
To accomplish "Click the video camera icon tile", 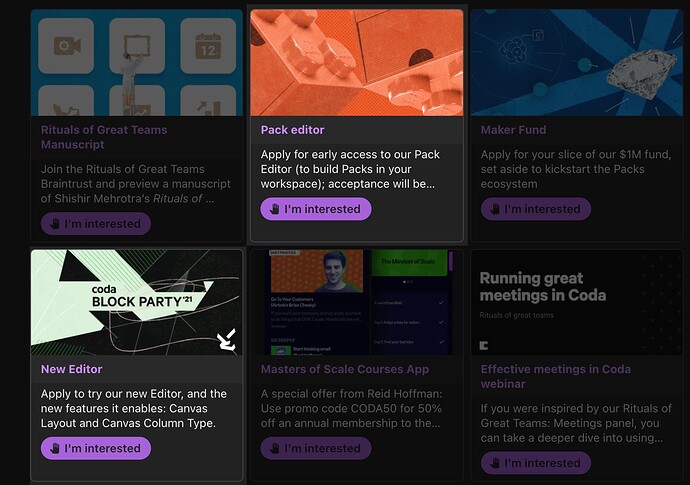I will pyautogui.click(x=66, y=46).
